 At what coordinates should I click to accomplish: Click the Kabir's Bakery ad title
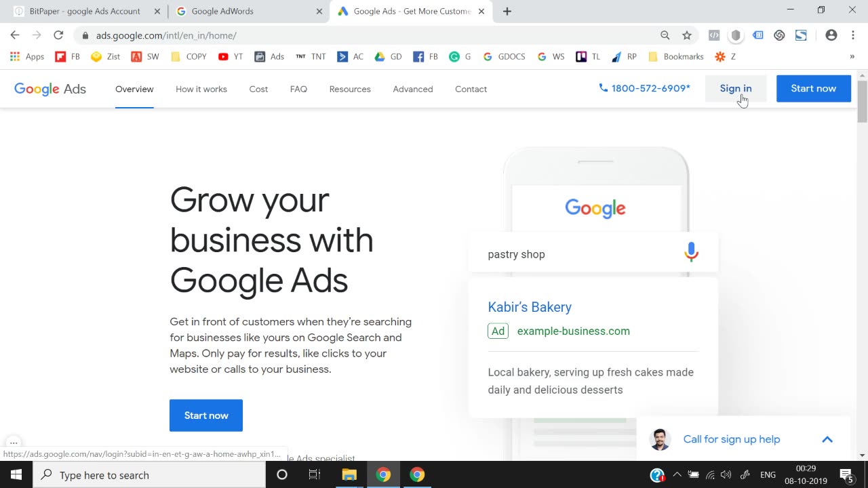point(530,307)
